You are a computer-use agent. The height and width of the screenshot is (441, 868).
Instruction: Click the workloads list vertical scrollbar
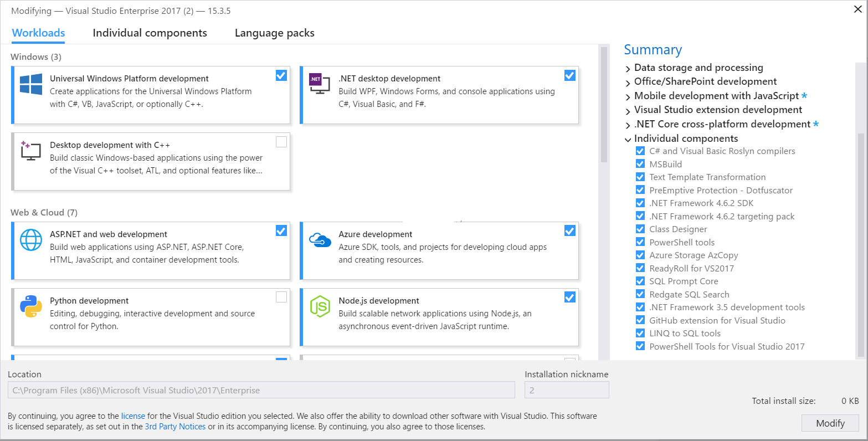[x=604, y=105]
